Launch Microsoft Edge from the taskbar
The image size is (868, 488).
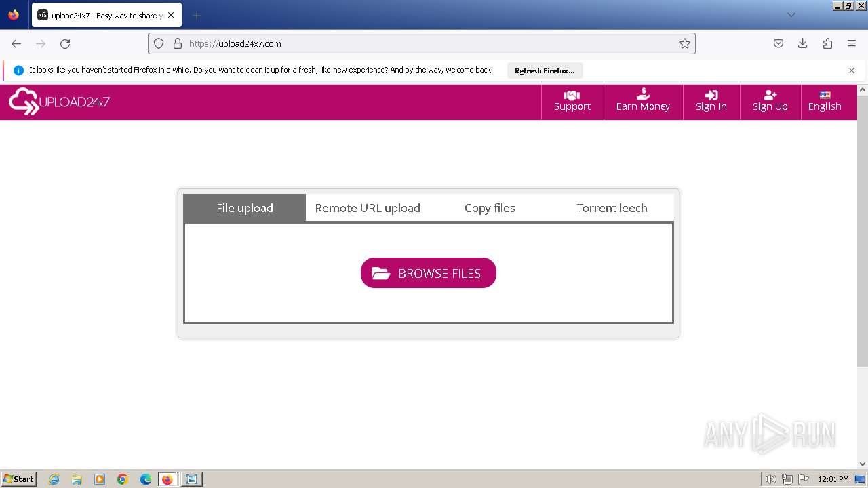tap(146, 479)
